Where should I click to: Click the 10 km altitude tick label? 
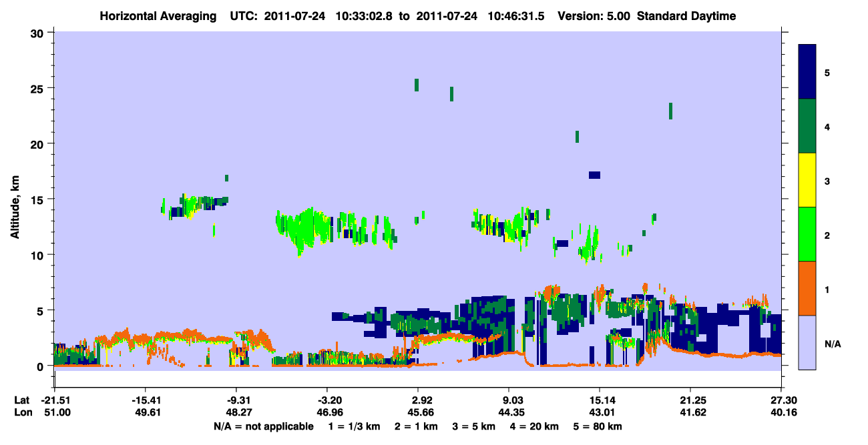point(39,255)
